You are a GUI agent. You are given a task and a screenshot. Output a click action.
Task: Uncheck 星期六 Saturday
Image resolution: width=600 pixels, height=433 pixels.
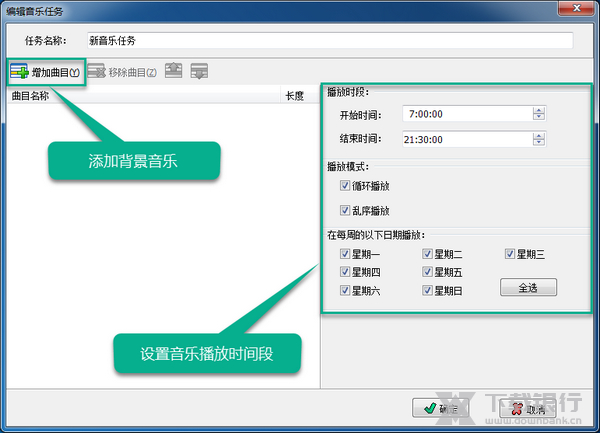(x=345, y=291)
